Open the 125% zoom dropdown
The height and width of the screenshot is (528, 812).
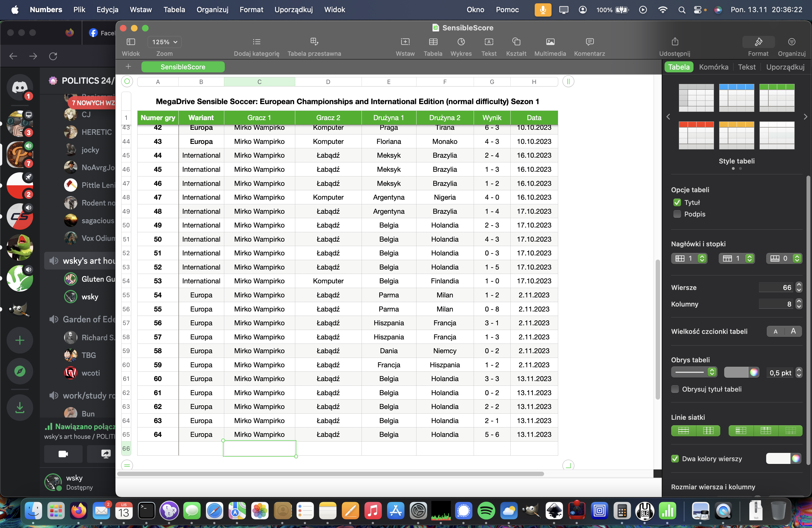[x=164, y=42]
